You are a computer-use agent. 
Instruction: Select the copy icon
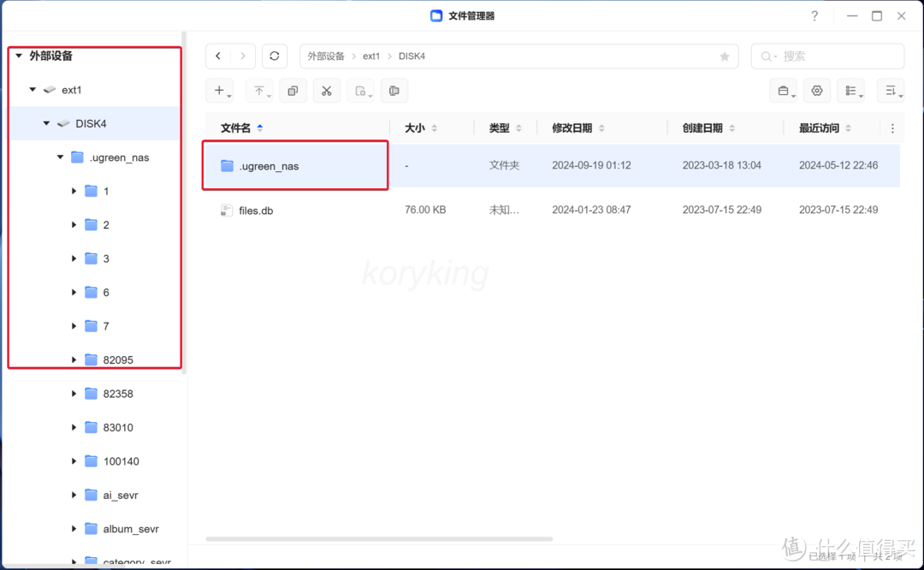point(293,90)
